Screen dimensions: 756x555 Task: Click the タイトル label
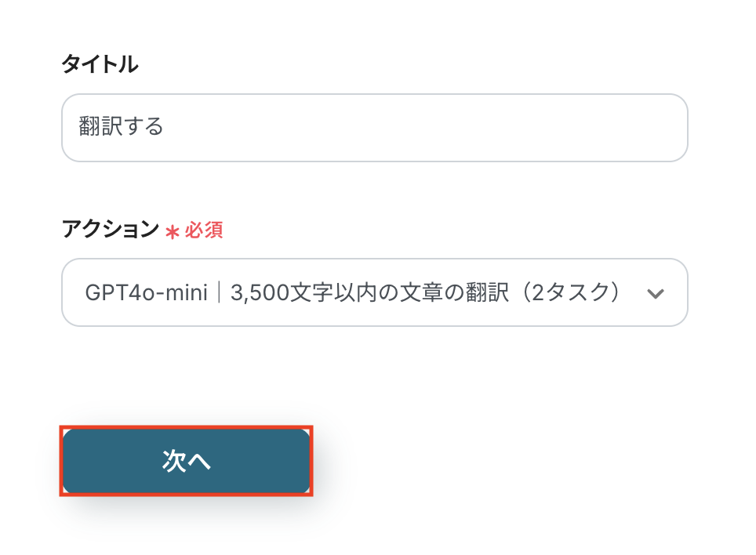[x=100, y=65]
